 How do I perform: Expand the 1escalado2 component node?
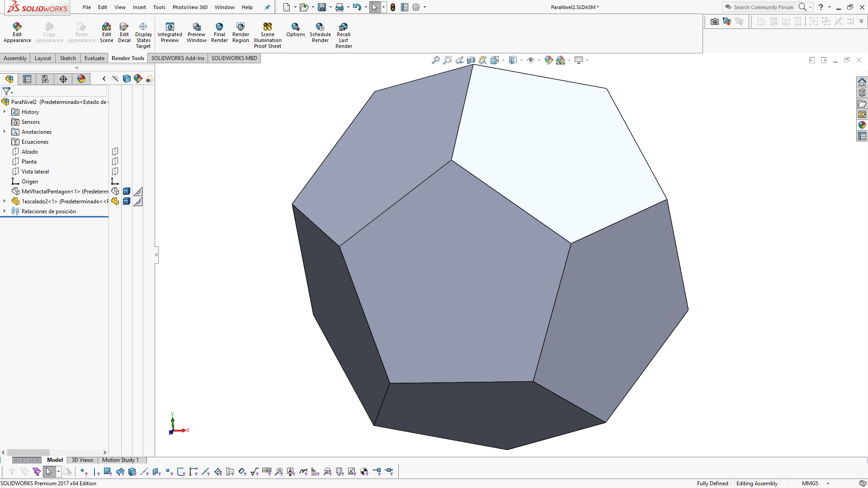[5, 202]
